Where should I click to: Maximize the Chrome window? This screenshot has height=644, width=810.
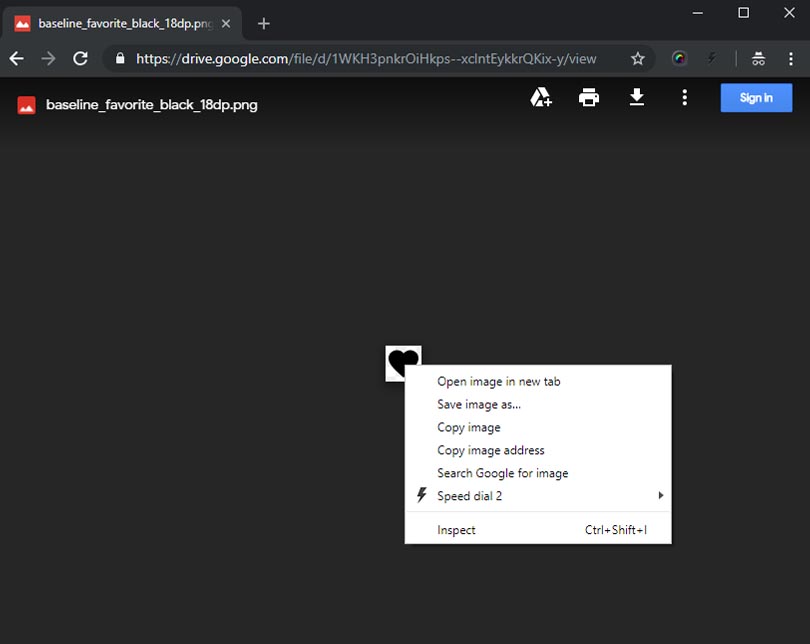click(x=743, y=13)
